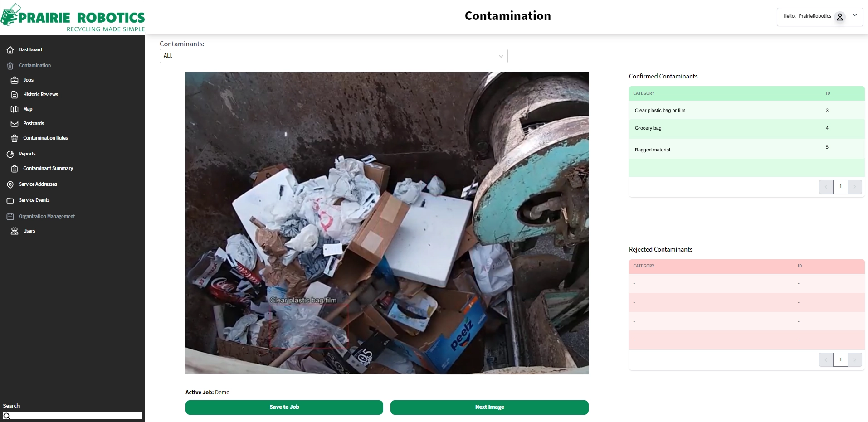The image size is (868, 422).
Task: Go to Historic Reviews
Action: click(x=41, y=94)
